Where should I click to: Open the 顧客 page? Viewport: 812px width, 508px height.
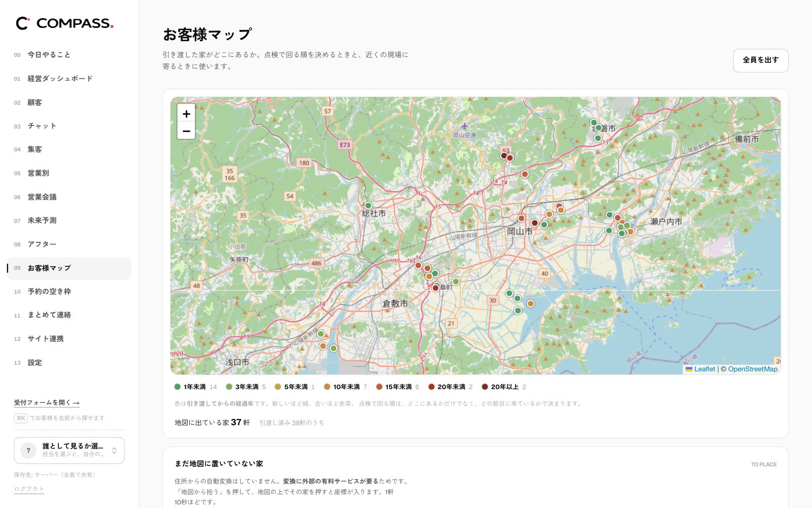69,103
